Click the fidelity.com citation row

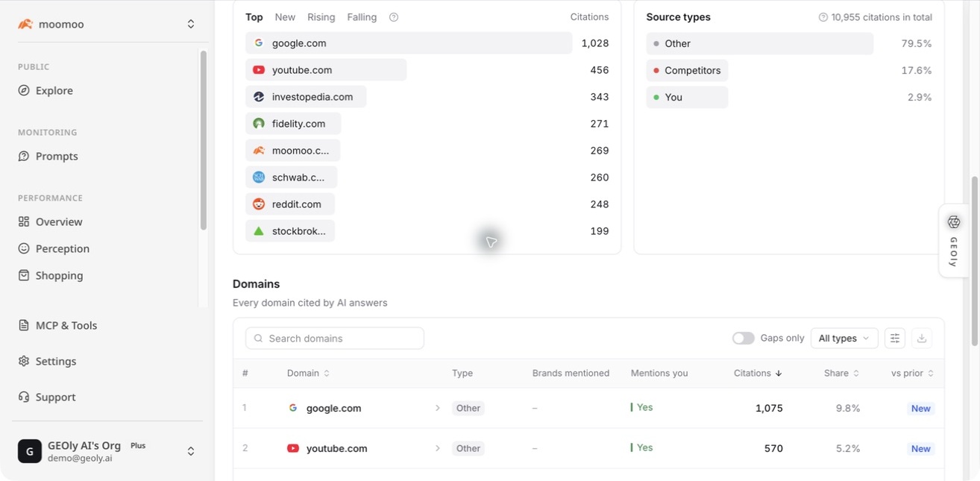click(427, 124)
